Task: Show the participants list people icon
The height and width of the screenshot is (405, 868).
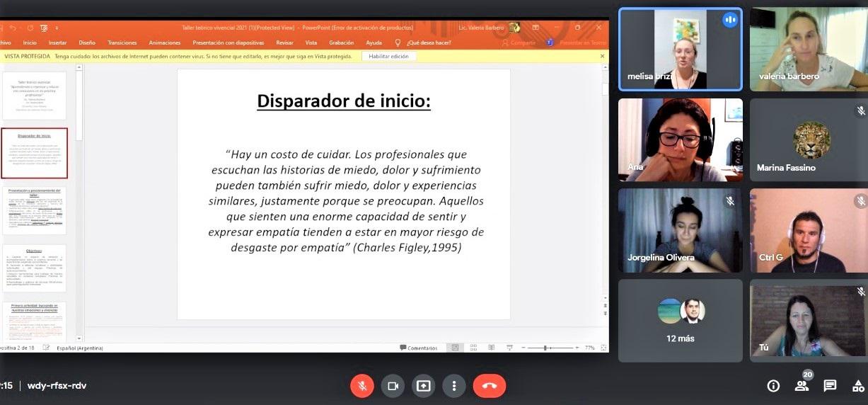Action: 802,386
